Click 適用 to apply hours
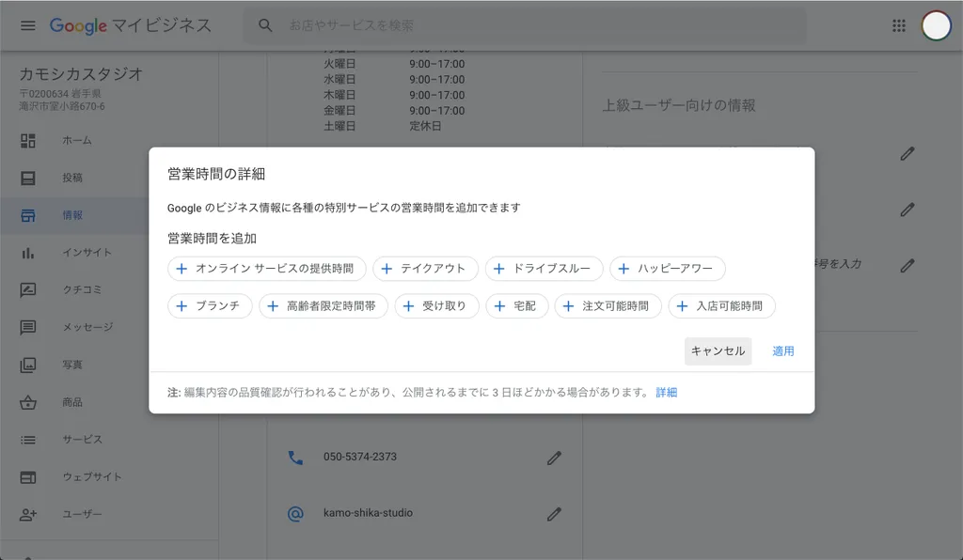 (783, 350)
